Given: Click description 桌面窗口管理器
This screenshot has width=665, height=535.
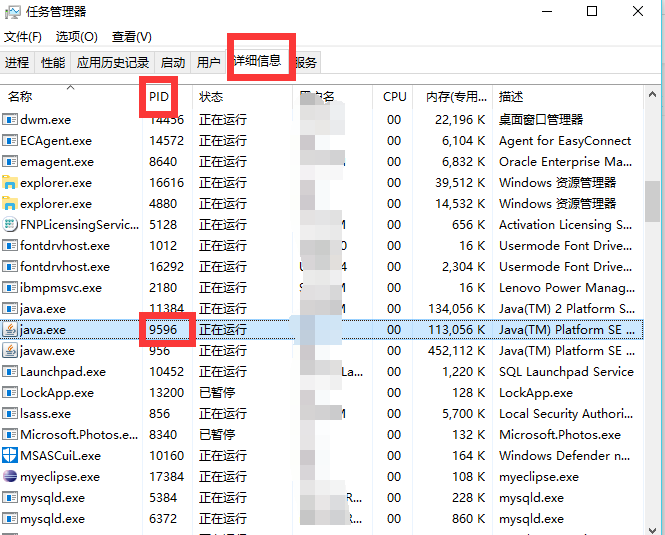Looking at the screenshot, I should [x=541, y=119].
